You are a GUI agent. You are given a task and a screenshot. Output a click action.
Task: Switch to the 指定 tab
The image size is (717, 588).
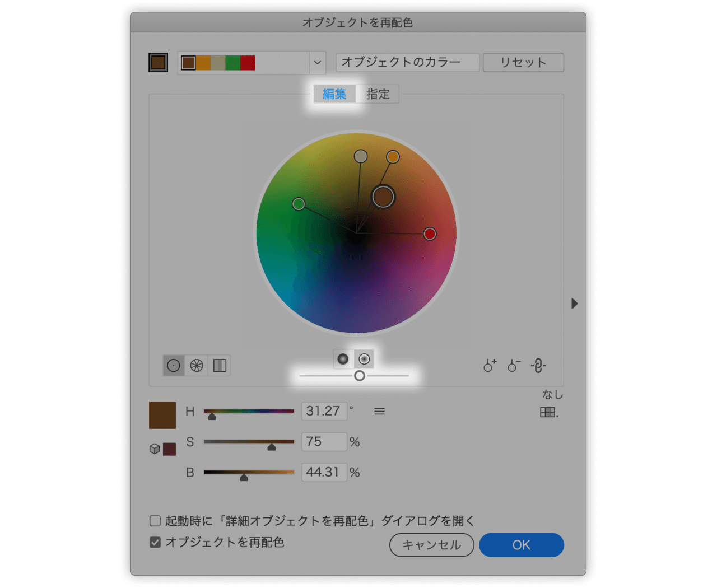[378, 94]
